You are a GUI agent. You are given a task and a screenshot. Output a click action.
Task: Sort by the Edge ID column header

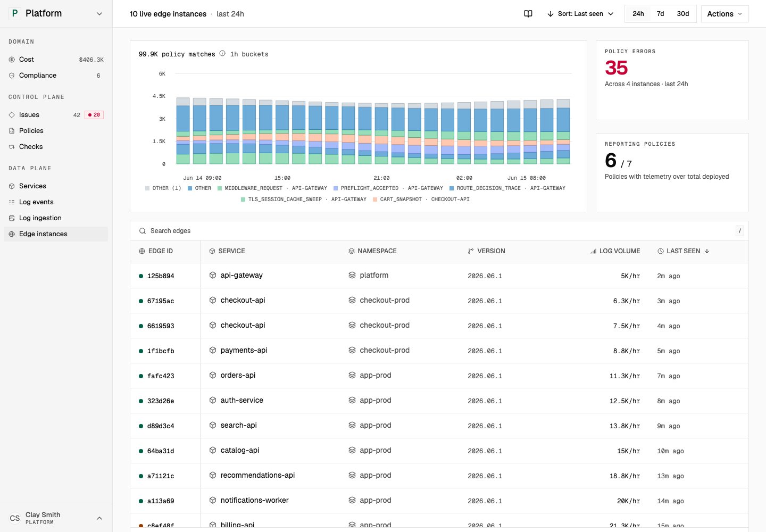pyautogui.click(x=156, y=251)
